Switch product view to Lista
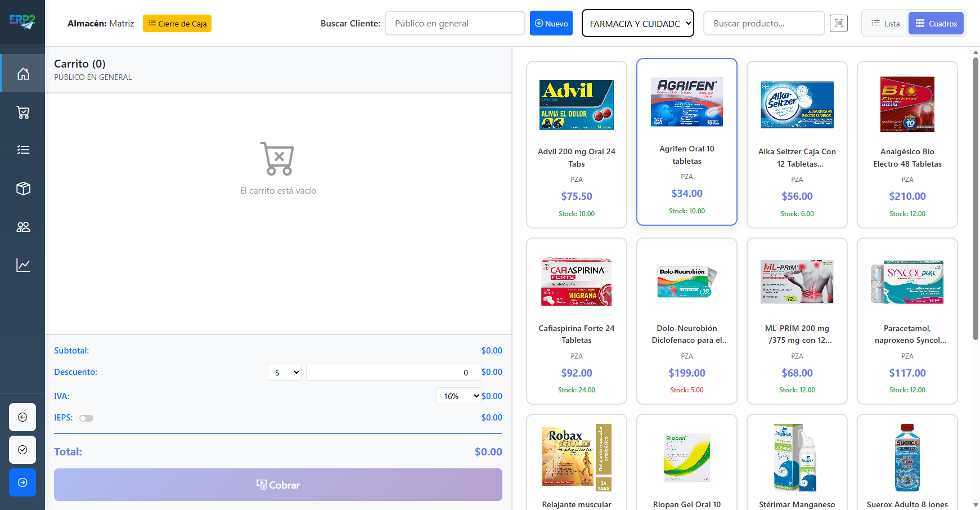980x510 pixels. point(884,23)
